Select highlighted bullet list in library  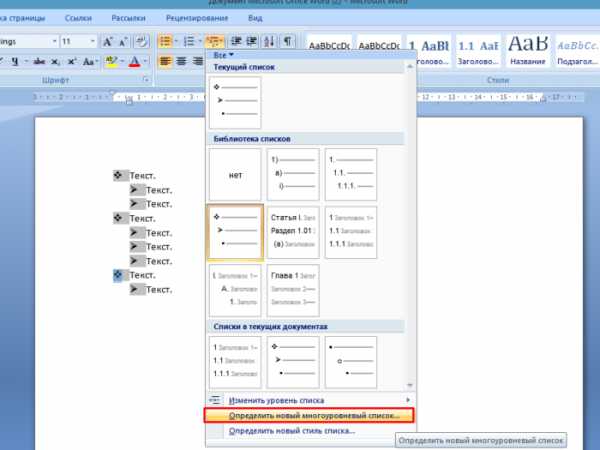pos(235,232)
